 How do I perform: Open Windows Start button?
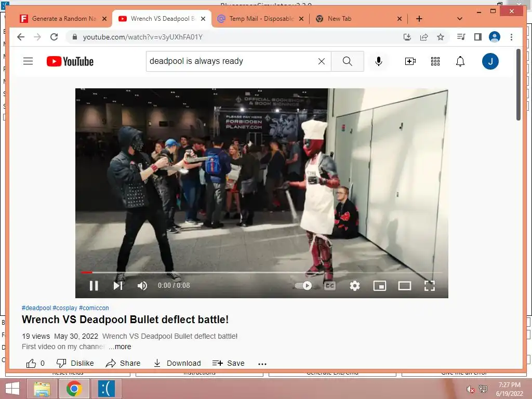click(x=12, y=389)
